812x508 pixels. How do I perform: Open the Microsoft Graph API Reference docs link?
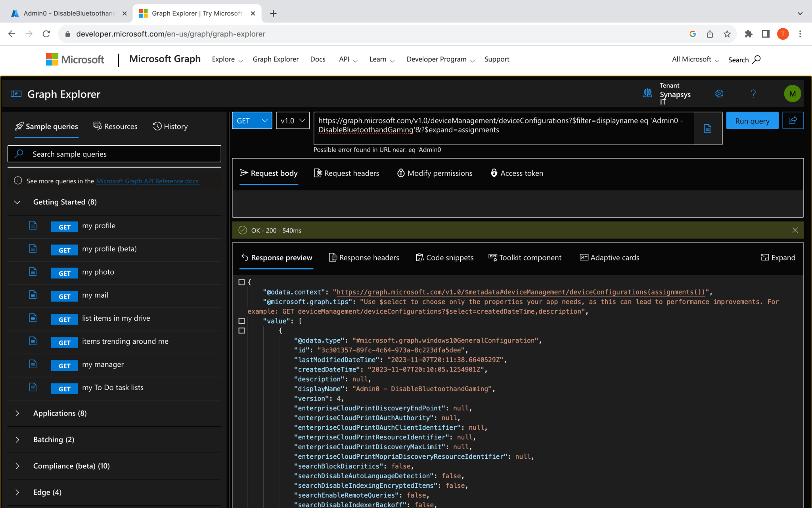148,181
